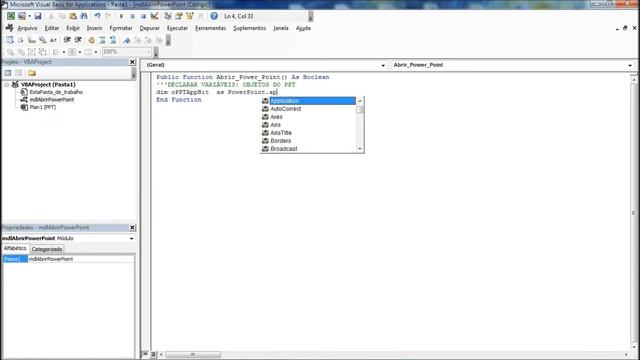This screenshot has width=640, height=360.
Task: Indent the selected code
Action: [x=67, y=40]
